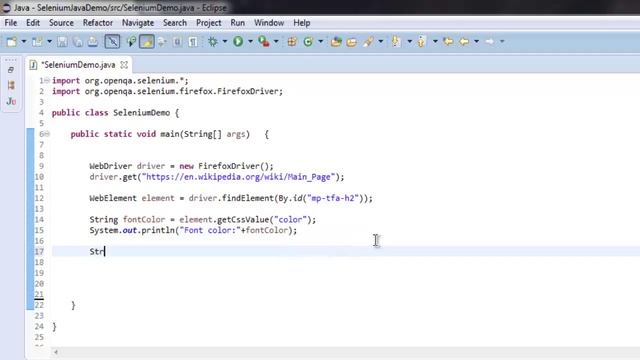This screenshot has width=640, height=360.
Task: Open the Refactor menu
Action: pyautogui.click(x=98, y=23)
